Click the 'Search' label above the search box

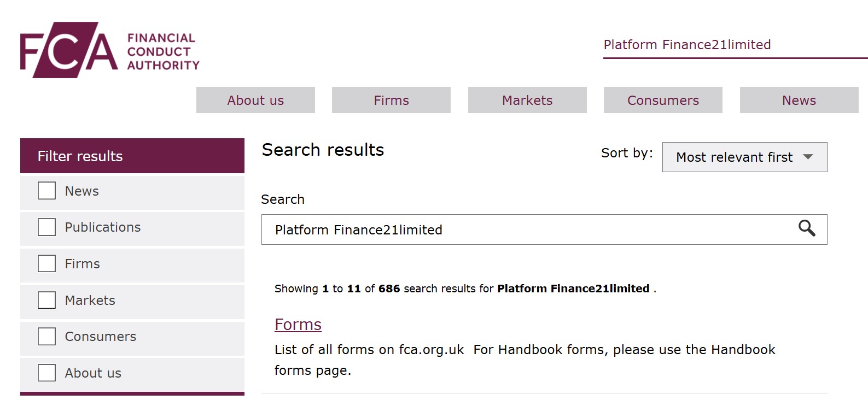[x=283, y=199]
